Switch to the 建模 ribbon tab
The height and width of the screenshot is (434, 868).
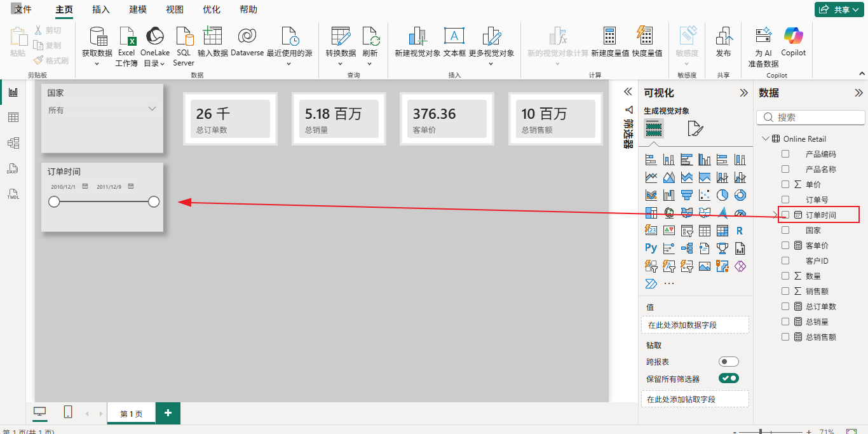pos(138,10)
